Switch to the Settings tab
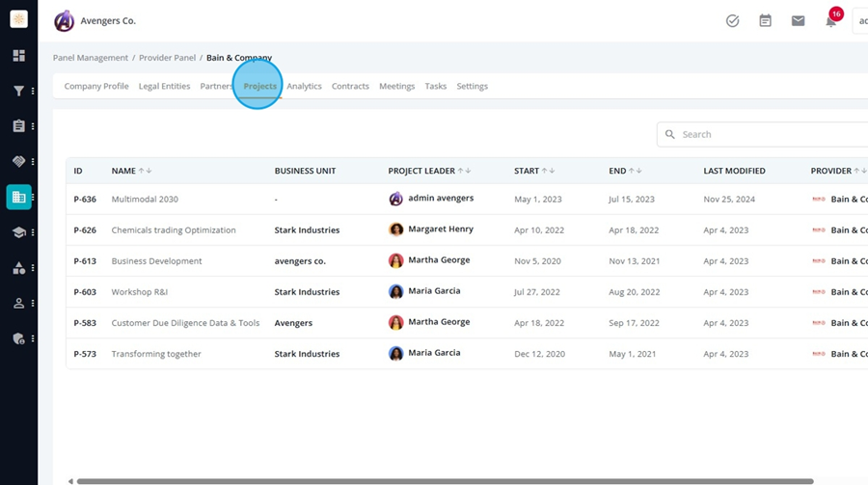Viewport: 868px width, 485px height. point(473,86)
